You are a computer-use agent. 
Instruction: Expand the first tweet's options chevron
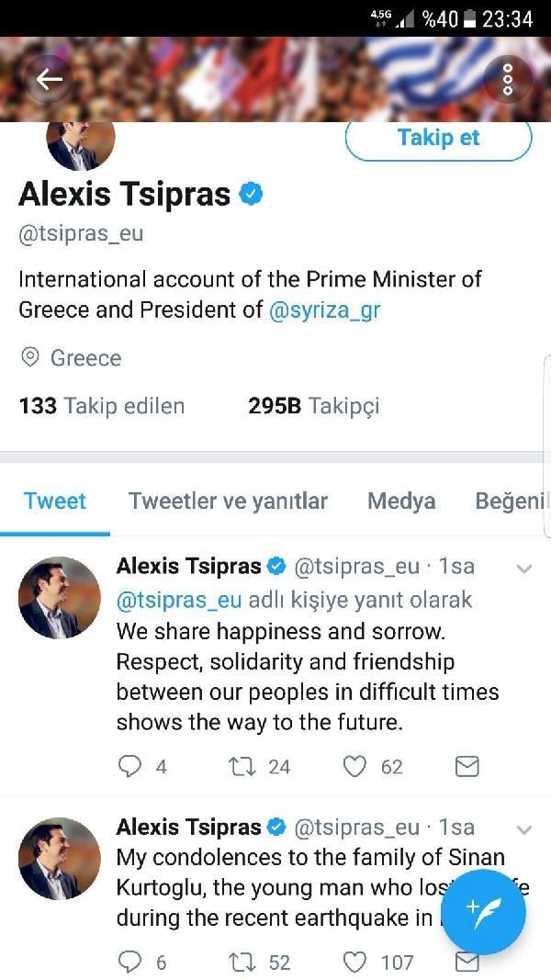(x=525, y=566)
